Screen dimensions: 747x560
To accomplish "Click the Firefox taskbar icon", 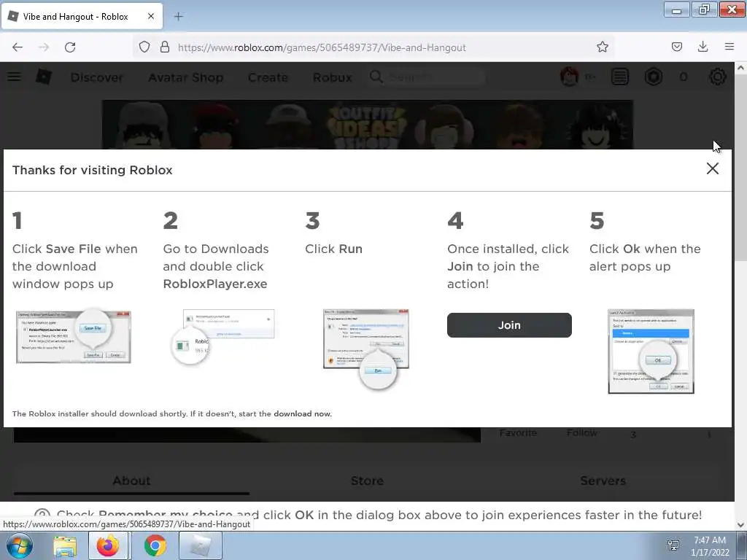I will pos(108,545).
